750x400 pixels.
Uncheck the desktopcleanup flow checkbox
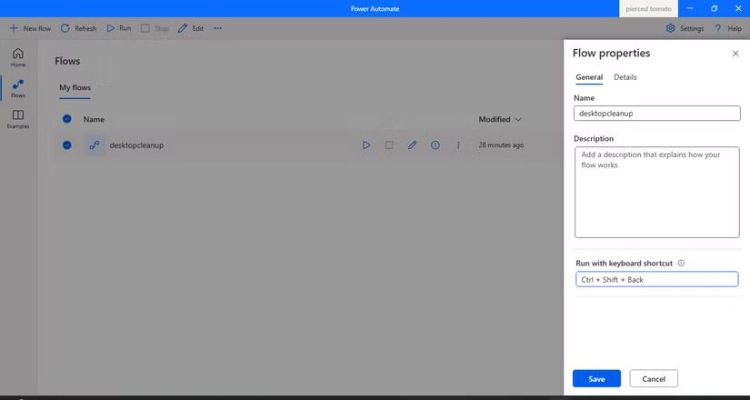[67, 145]
